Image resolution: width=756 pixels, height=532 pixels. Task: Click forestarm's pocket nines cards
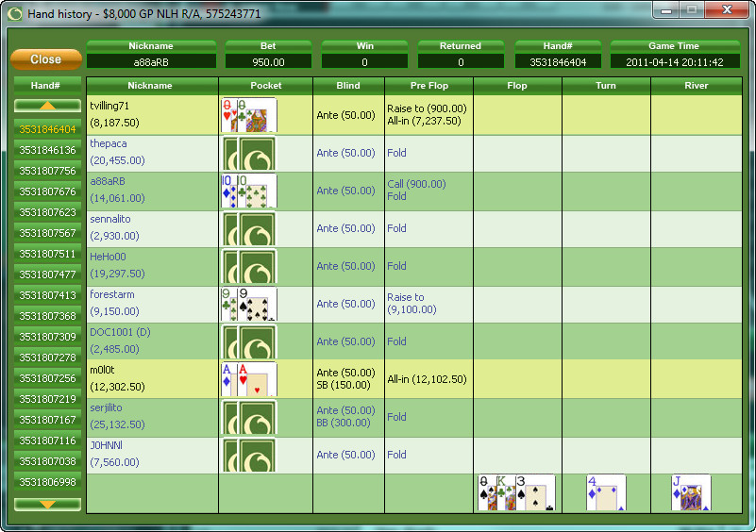click(x=249, y=304)
